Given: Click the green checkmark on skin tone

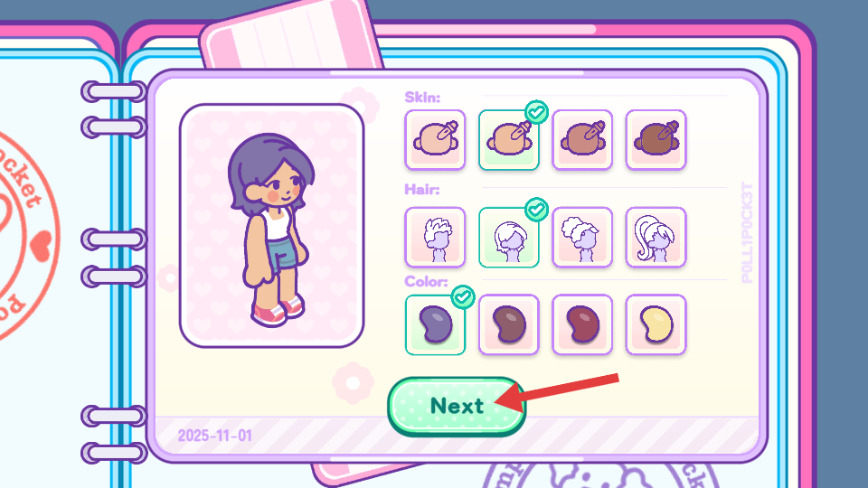Looking at the screenshot, I should tap(536, 112).
